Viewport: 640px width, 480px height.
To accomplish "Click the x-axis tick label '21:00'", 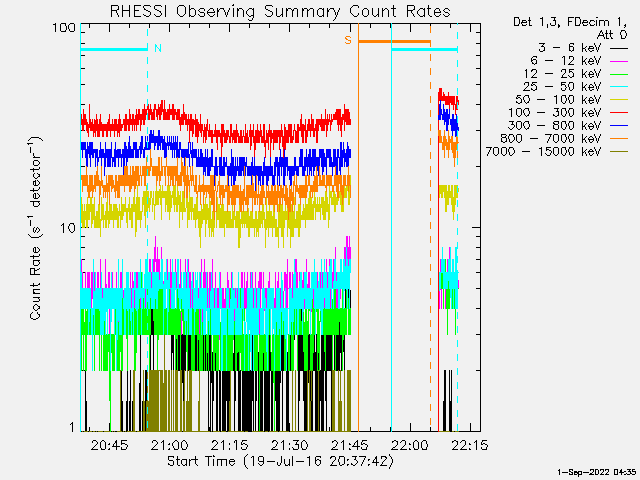I will pos(169,445).
